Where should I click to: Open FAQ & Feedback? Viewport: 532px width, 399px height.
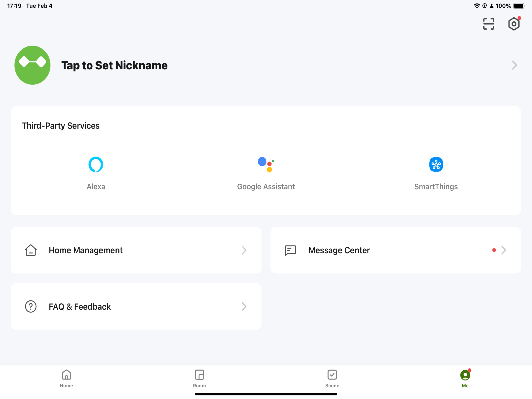tap(136, 306)
